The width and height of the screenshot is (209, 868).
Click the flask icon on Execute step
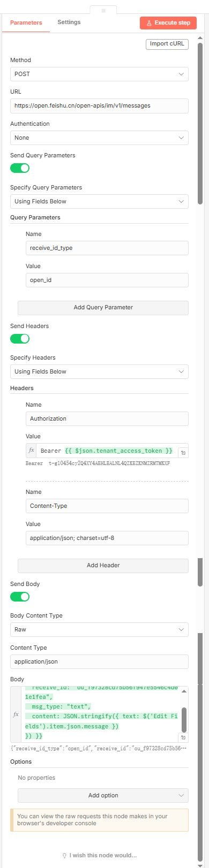point(148,23)
